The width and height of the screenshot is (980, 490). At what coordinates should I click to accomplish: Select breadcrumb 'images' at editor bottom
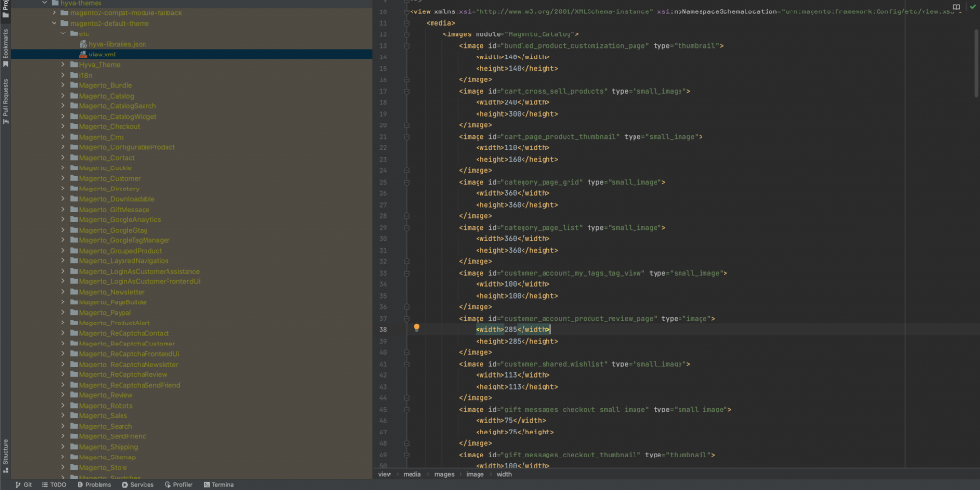[x=443, y=475]
